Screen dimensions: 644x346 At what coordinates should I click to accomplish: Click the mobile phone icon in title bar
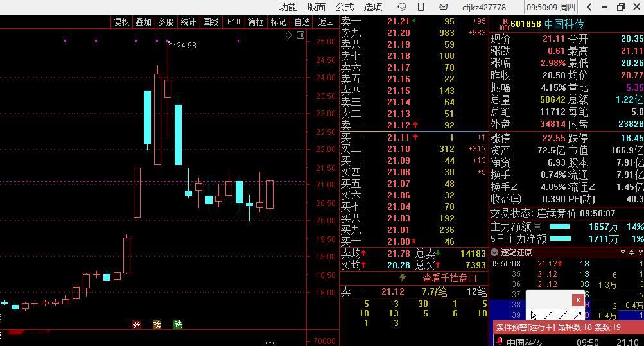pos(421,7)
